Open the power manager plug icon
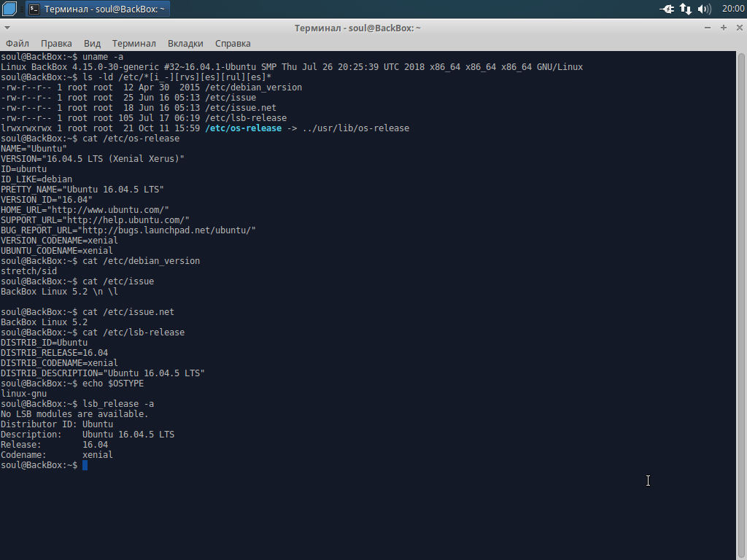 pos(667,9)
